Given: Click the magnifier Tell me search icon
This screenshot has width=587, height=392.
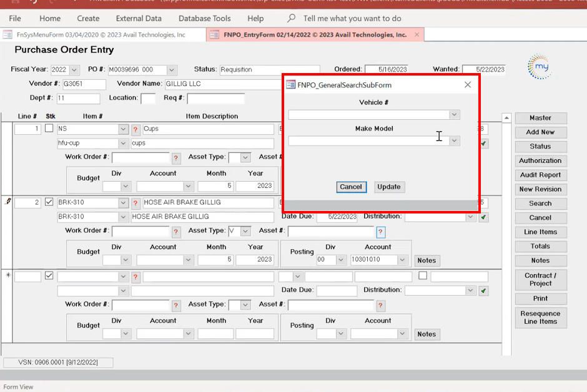Looking at the screenshot, I should [x=292, y=18].
